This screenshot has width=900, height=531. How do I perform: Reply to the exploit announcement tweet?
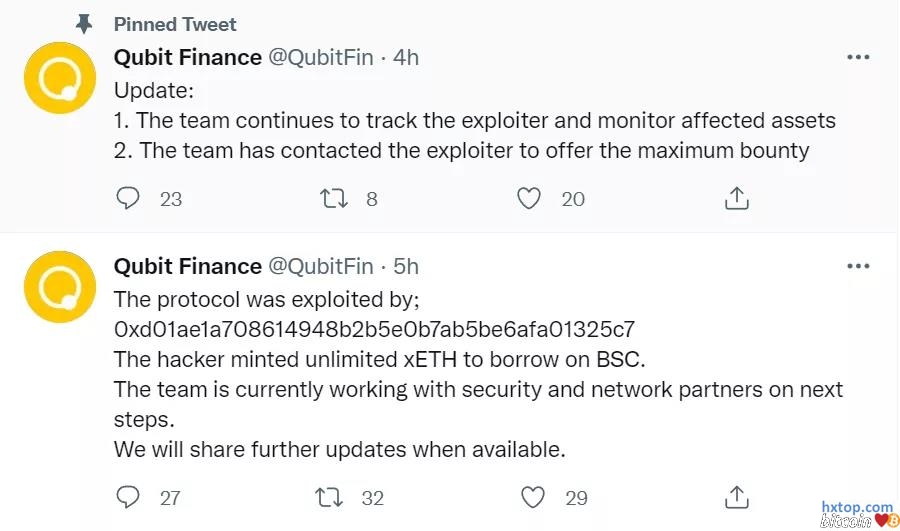[x=128, y=497]
